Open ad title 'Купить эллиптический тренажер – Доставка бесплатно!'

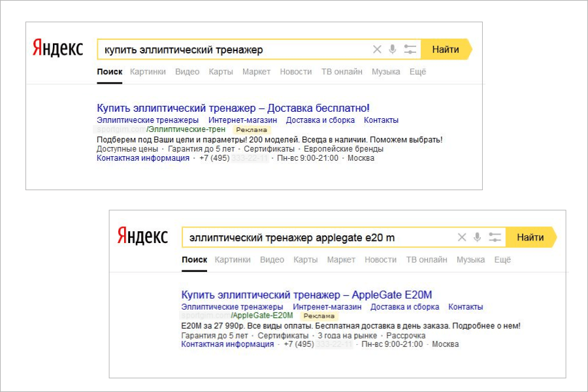pos(233,108)
